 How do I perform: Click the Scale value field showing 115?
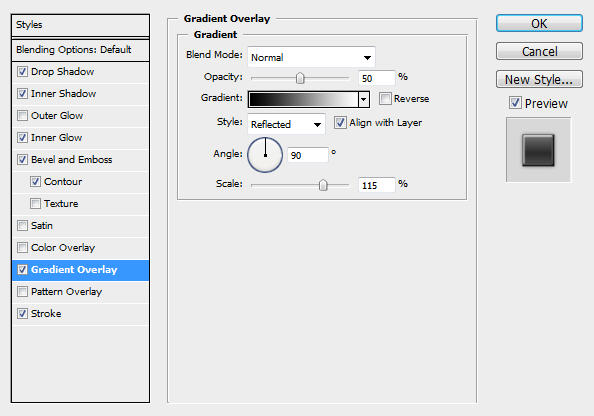point(377,185)
